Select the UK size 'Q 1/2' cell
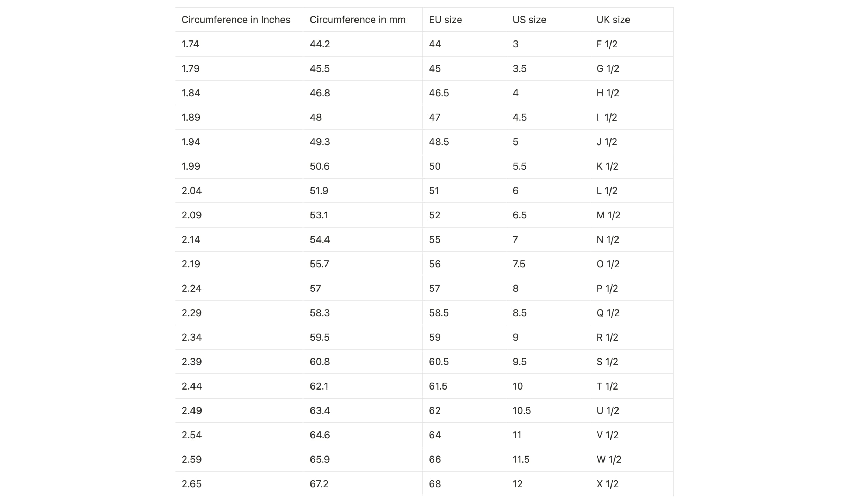849x504 pixels. pos(608,313)
